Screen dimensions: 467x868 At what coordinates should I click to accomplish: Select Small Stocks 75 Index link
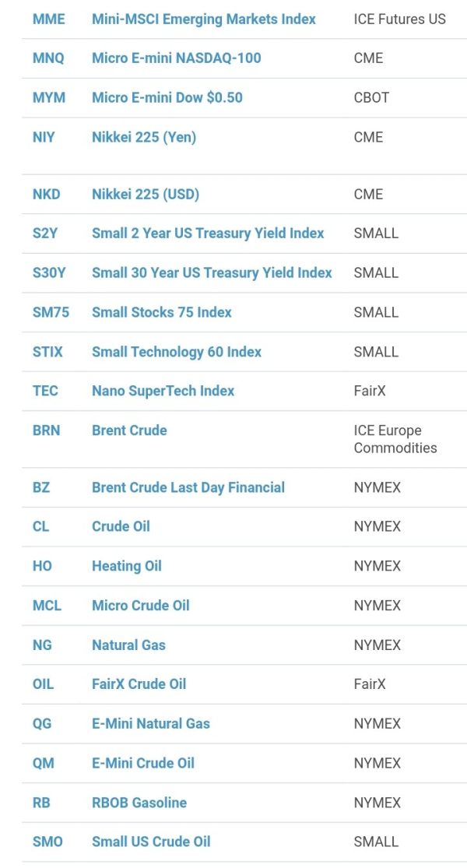point(162,312)
